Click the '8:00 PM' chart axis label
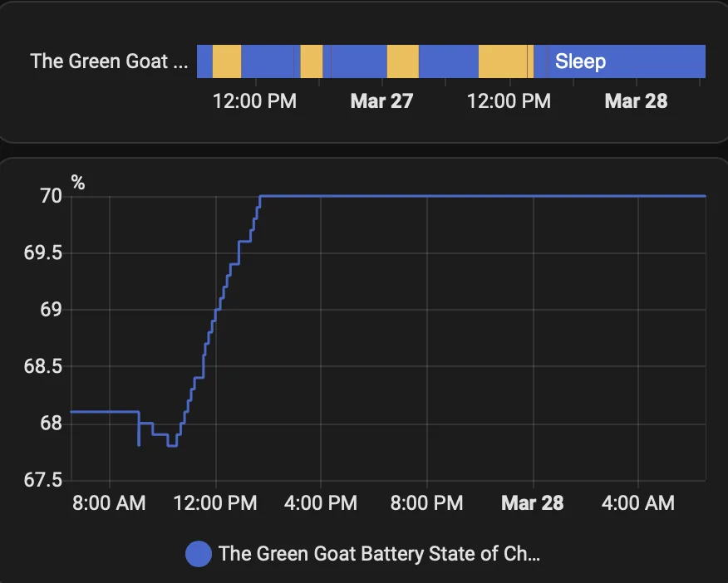Screen dimensions: 728x583 pyautogui.click(x=426, y=503)
